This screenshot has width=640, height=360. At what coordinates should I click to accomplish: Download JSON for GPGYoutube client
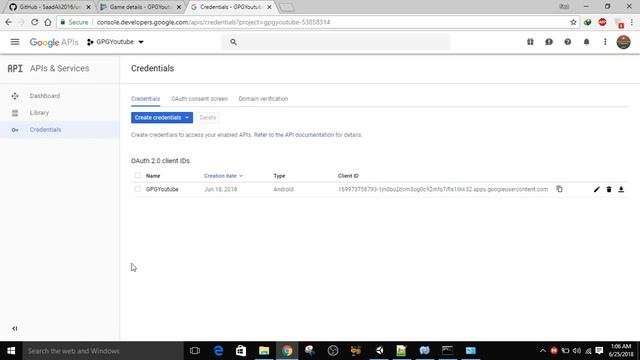(x=621, y=189)
